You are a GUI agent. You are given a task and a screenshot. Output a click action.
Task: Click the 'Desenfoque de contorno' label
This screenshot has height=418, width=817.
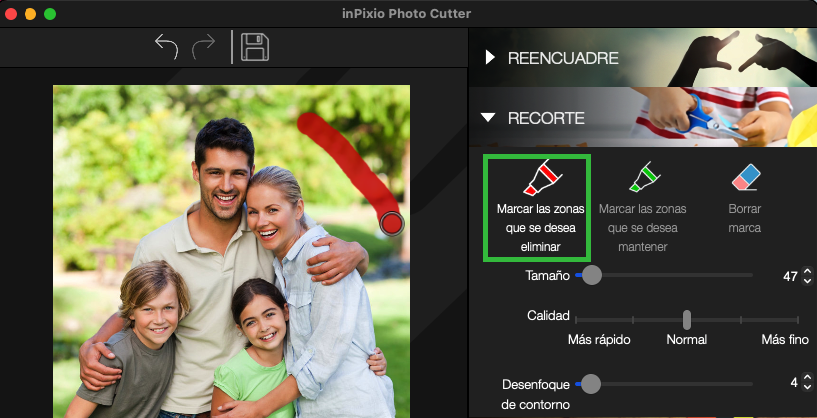point(536,394)
